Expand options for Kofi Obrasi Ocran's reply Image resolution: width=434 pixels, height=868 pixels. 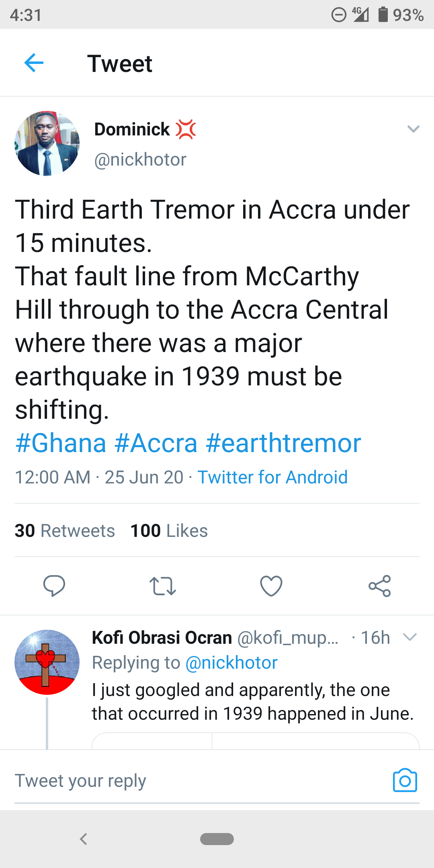click(409, 637)
